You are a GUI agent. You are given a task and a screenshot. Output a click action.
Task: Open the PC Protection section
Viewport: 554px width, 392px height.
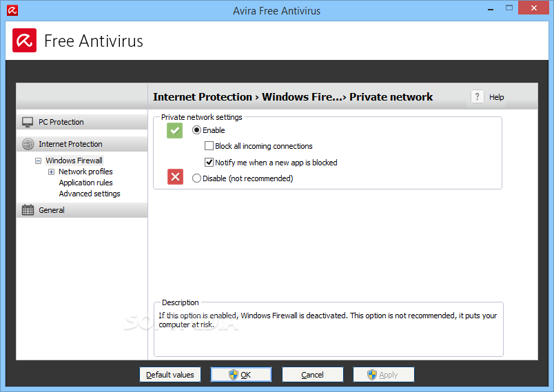(61, 122)
